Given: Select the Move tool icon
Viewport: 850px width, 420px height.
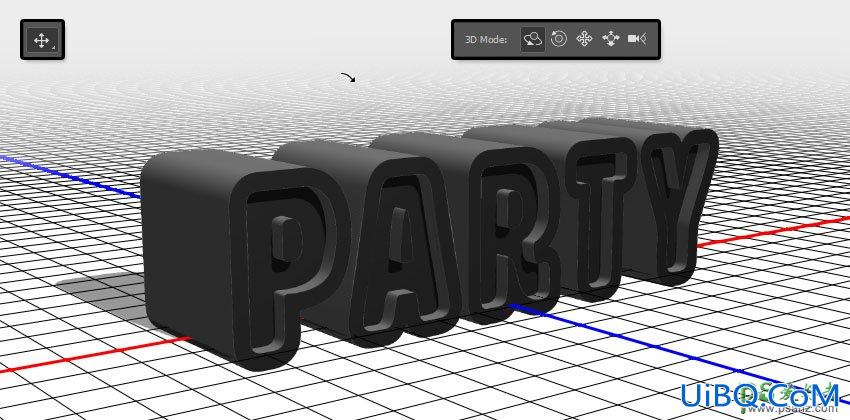Looking at the screenshot, I should tap(42, 40).
